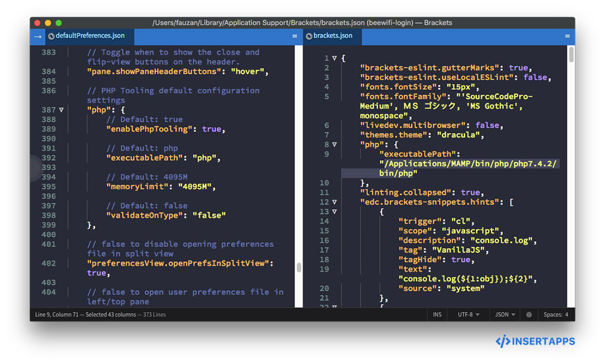This screenshot has width=605, height=364.
Task: Click "validateOnType" key text
Action: 144,215
